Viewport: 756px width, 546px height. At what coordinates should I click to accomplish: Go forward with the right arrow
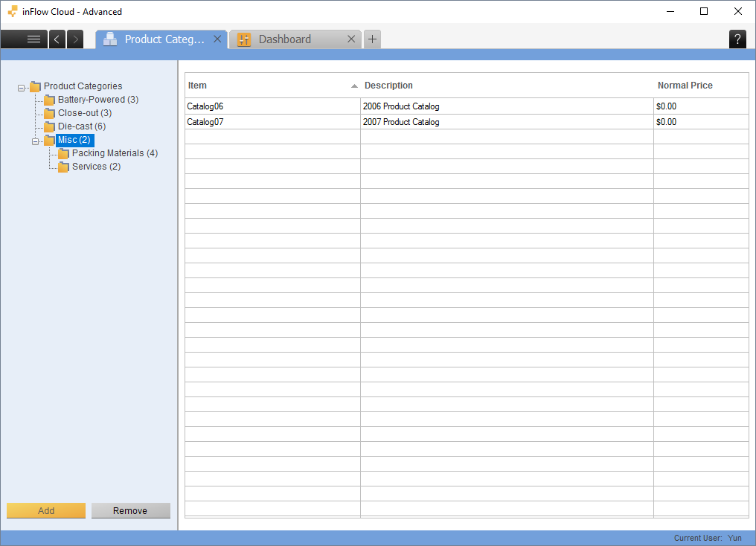75,39
